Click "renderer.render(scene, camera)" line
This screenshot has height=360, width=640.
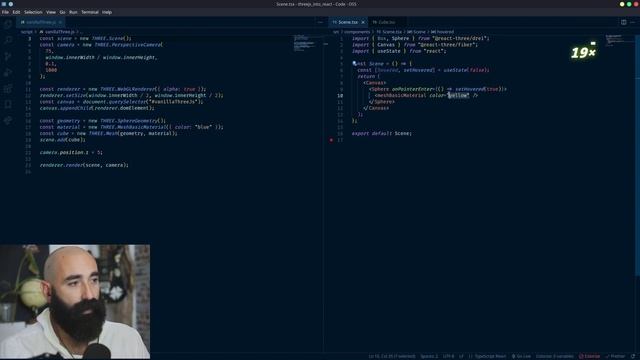[x=84, y=165]
